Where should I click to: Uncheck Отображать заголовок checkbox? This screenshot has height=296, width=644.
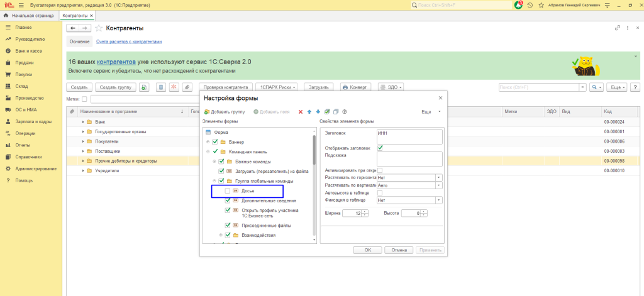[380, 148]
